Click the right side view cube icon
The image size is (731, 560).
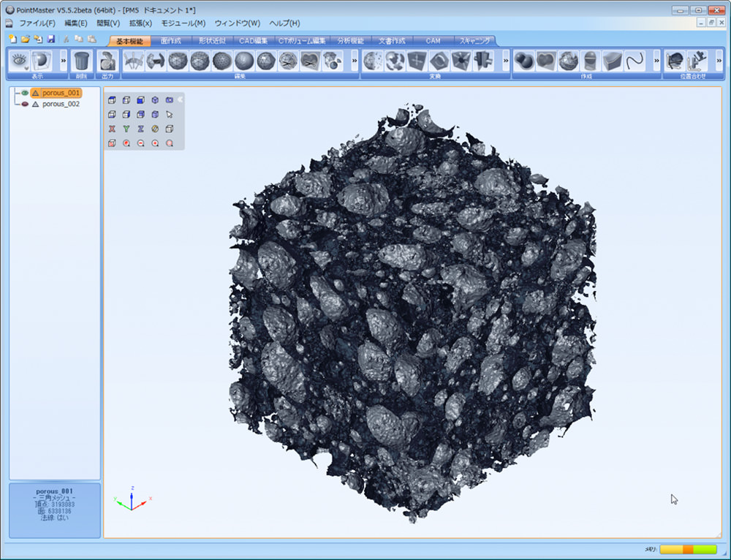click(126, 114)
